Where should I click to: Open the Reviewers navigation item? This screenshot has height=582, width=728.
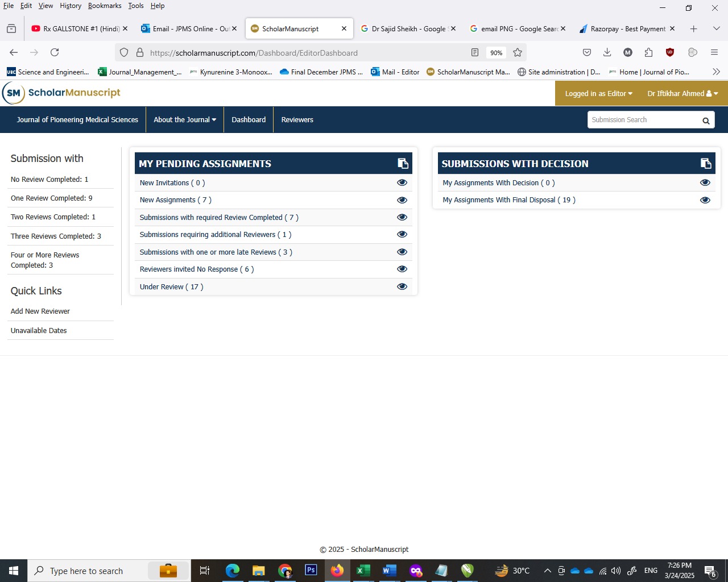tap(297, 120)
